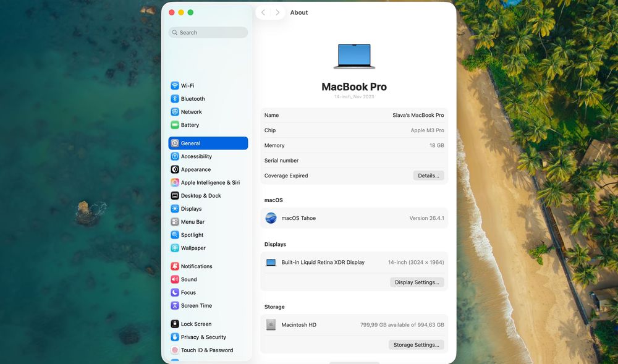Click the Sound speaker icon
This screenshot has width=618, height=364.
tap(175, 279)
